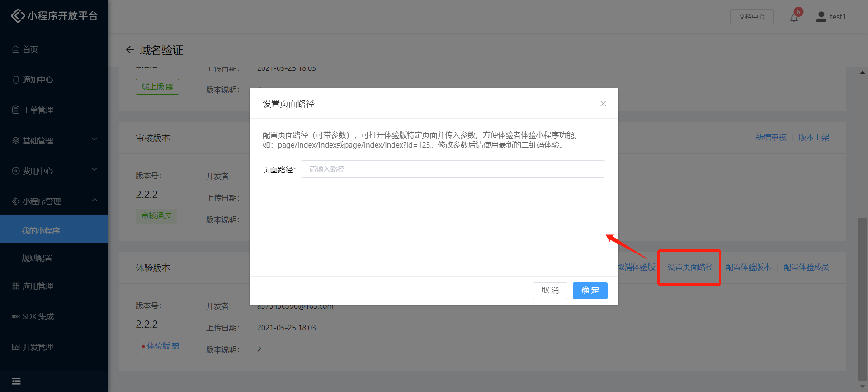Click the 体验版 QR code tag

160,346
